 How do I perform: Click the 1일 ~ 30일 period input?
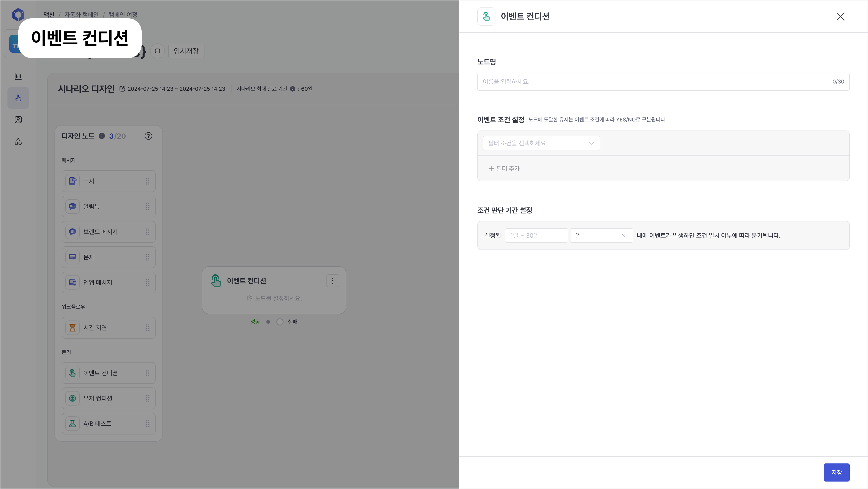(536, 235)
